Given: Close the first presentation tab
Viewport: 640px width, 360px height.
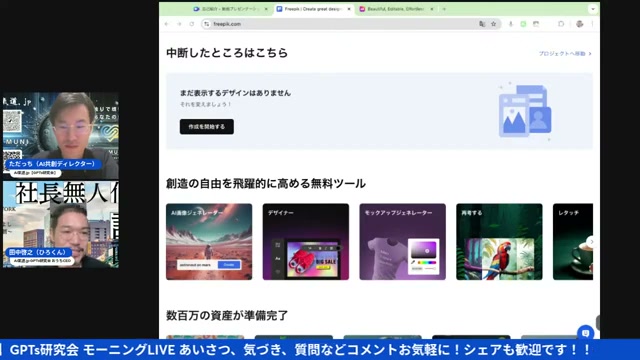Looking at the screenshot, I should coord(266,9).
